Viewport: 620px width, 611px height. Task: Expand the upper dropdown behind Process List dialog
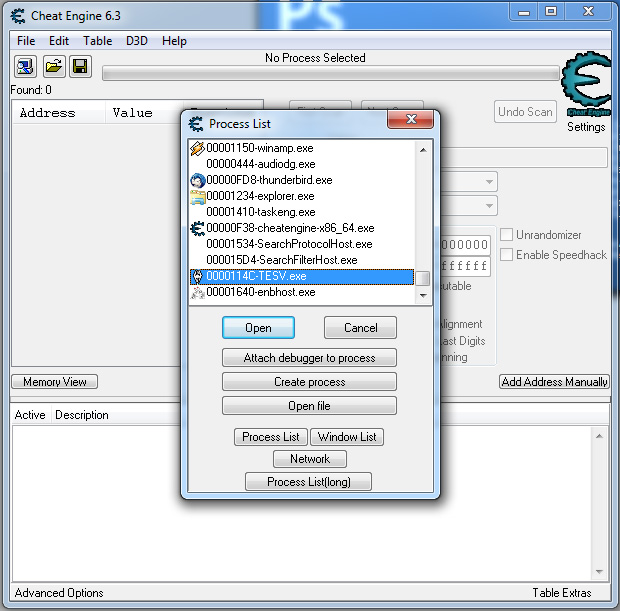489,182
